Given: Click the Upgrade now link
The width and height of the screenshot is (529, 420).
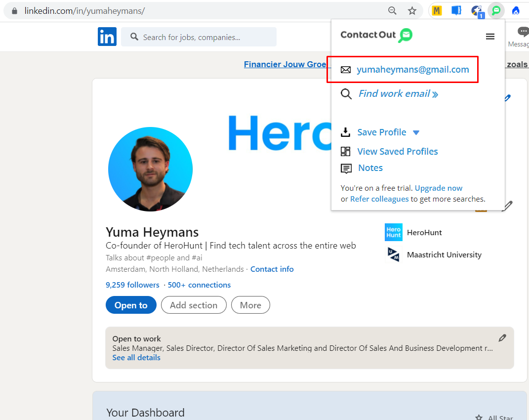Looking at the screenshot, I should 439,188.
